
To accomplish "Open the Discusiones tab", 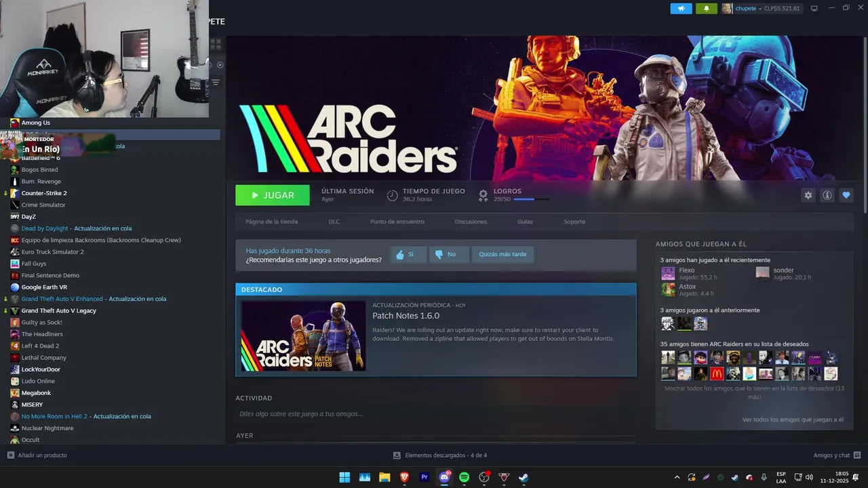I will click(471, 222).
